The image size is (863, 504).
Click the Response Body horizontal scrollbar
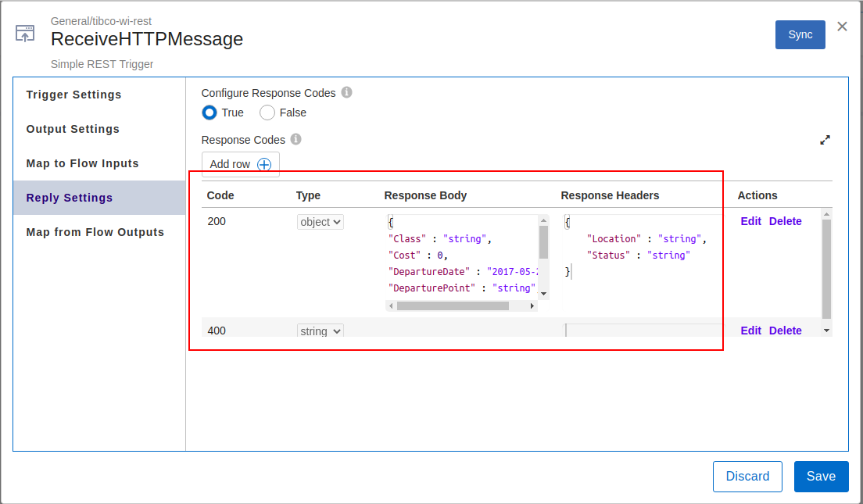pos(453,306)
